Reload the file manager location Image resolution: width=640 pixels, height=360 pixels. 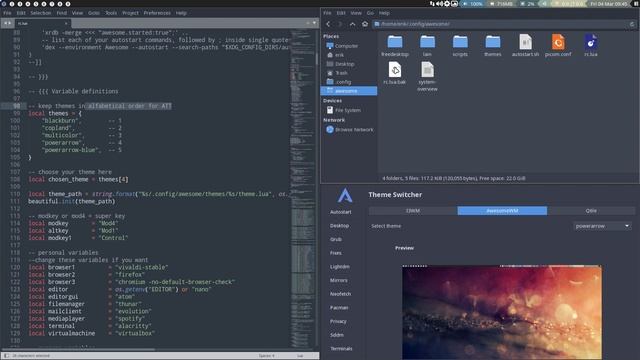pos(632,24)
